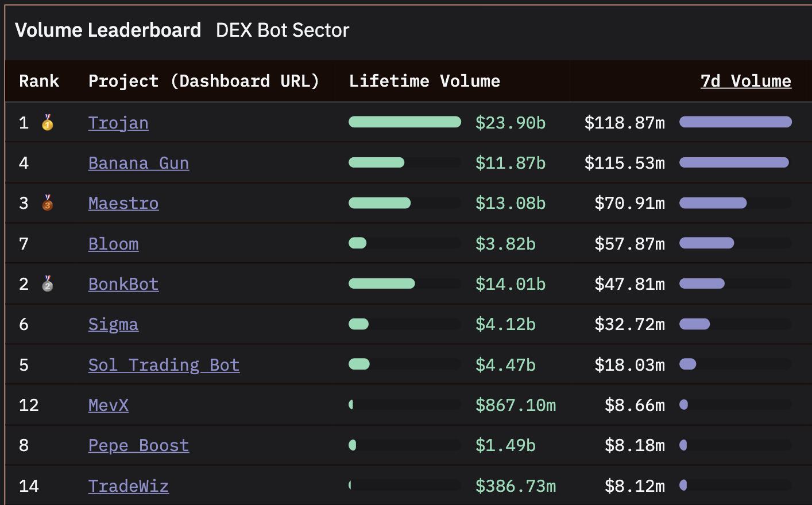Image resolution: width=812 pixels, height=505 pixels.
Task: Click the $867.10m lifetime volume value
Action: (516, 405)
